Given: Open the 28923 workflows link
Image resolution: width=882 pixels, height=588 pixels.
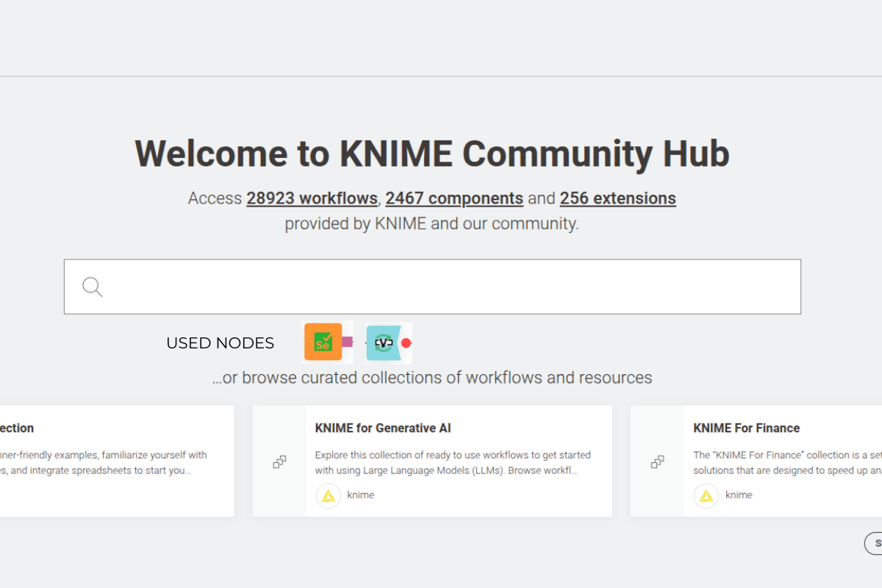Looking at the screenshot, I should (x=312, y=198).
